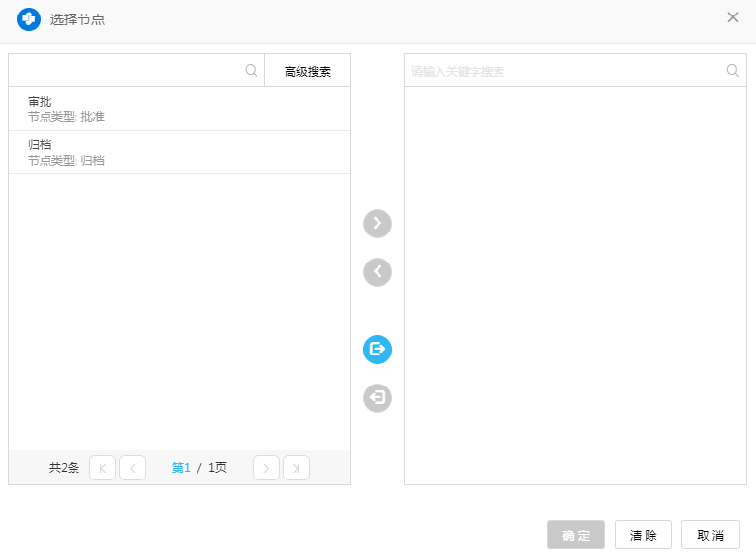Click search magnifier in left panel
756x556 pixels.
[252, 71]
